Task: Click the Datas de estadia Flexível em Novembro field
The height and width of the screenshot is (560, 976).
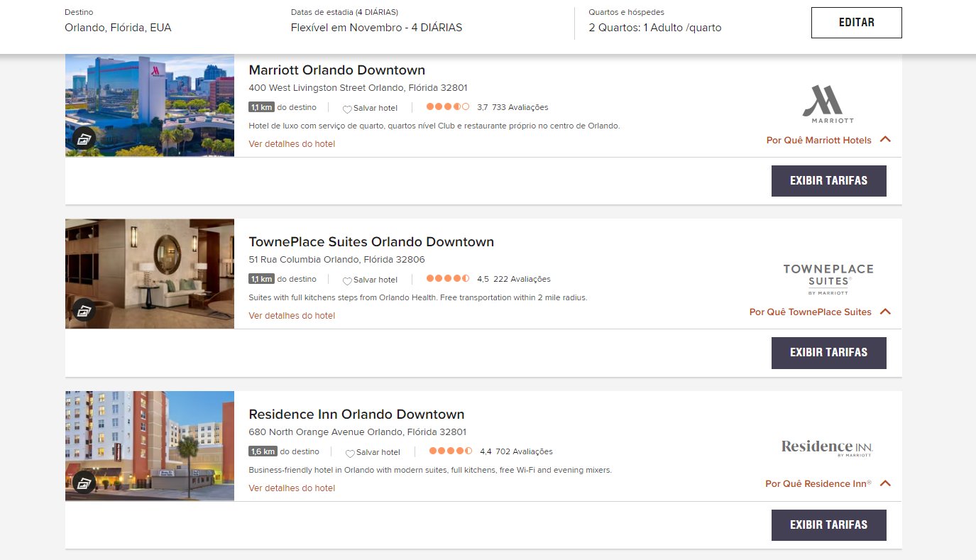Action: pyautogui.click(x=376, y=28)
